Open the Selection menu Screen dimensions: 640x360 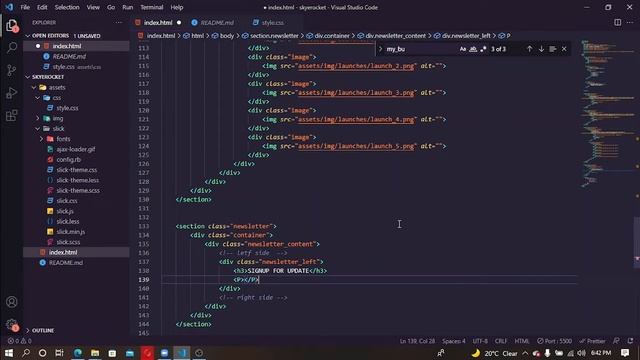point(67,7)
